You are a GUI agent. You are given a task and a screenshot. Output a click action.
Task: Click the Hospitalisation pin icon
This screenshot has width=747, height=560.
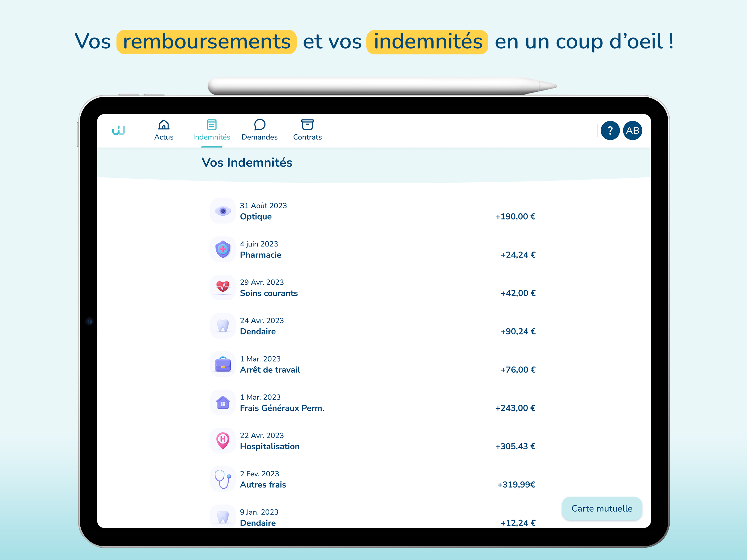[x=223, y=441]
